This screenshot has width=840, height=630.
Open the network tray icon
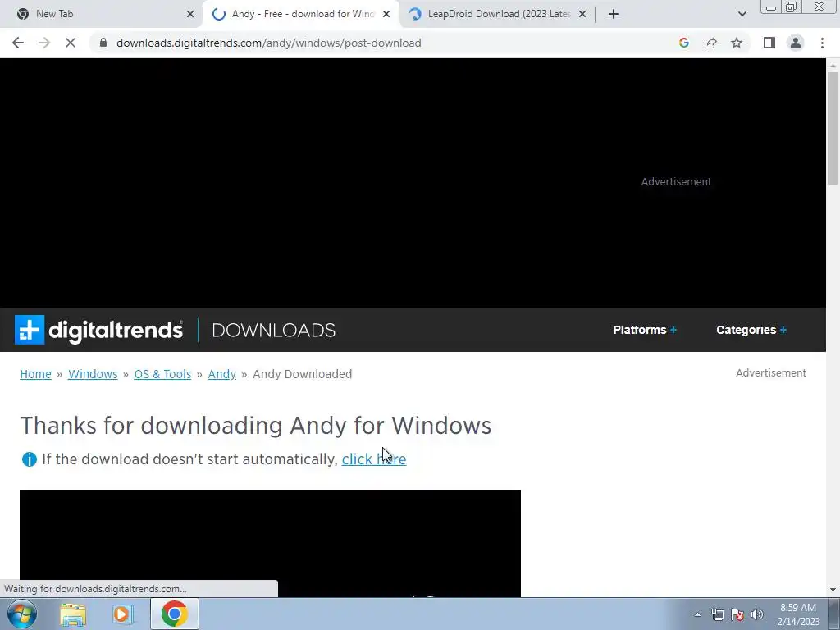coord(717,614)
